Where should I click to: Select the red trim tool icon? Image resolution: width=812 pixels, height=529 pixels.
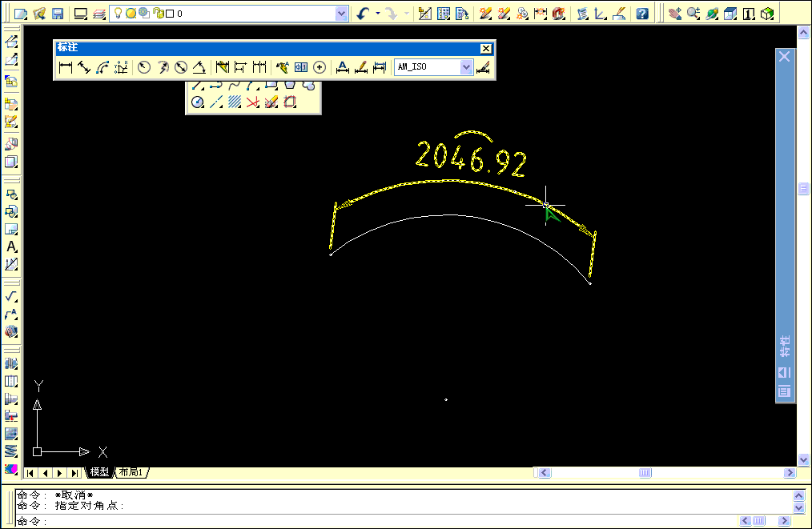click(x=253, y=102)
